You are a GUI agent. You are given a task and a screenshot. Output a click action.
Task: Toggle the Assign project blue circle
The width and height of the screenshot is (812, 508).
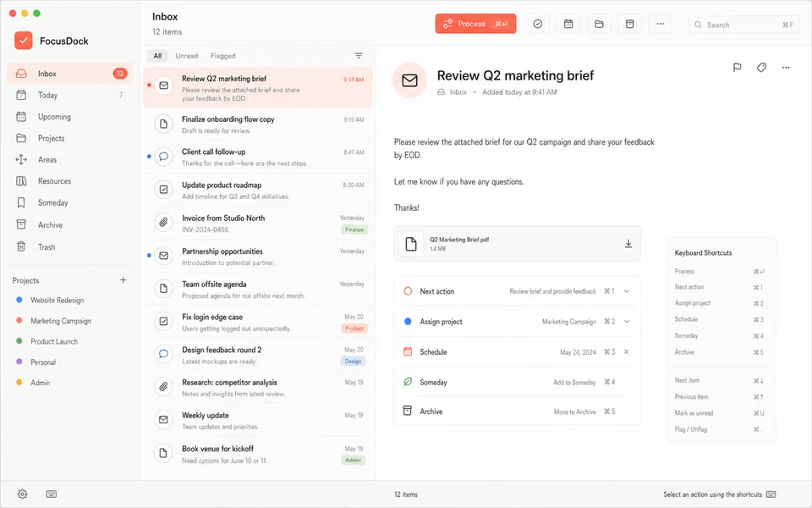pos(408,322)
